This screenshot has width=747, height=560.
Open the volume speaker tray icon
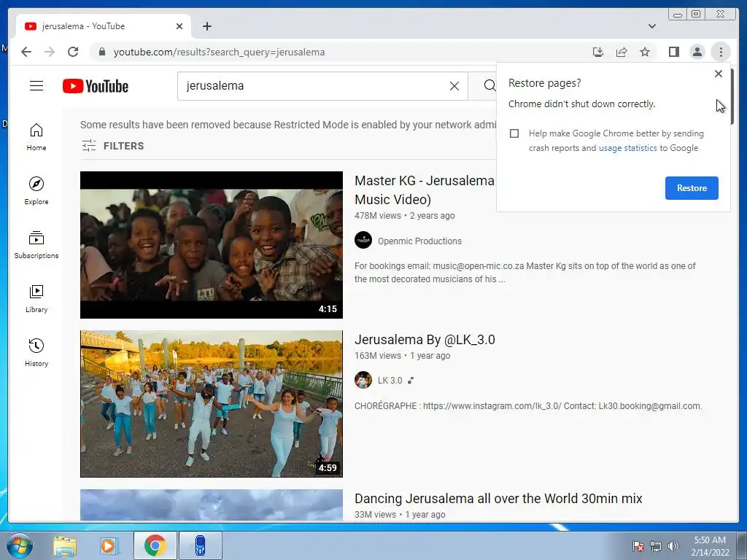[x=673, y=546]
